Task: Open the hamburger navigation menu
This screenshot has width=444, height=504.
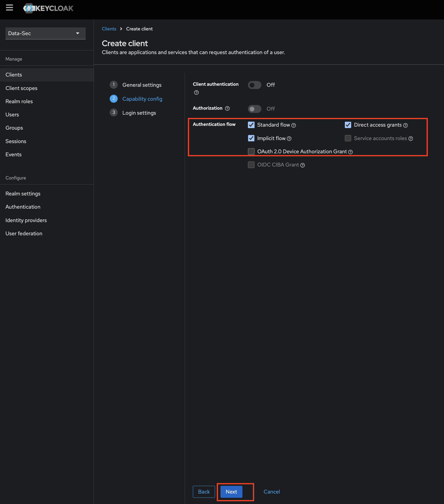Action: [9, 8]
